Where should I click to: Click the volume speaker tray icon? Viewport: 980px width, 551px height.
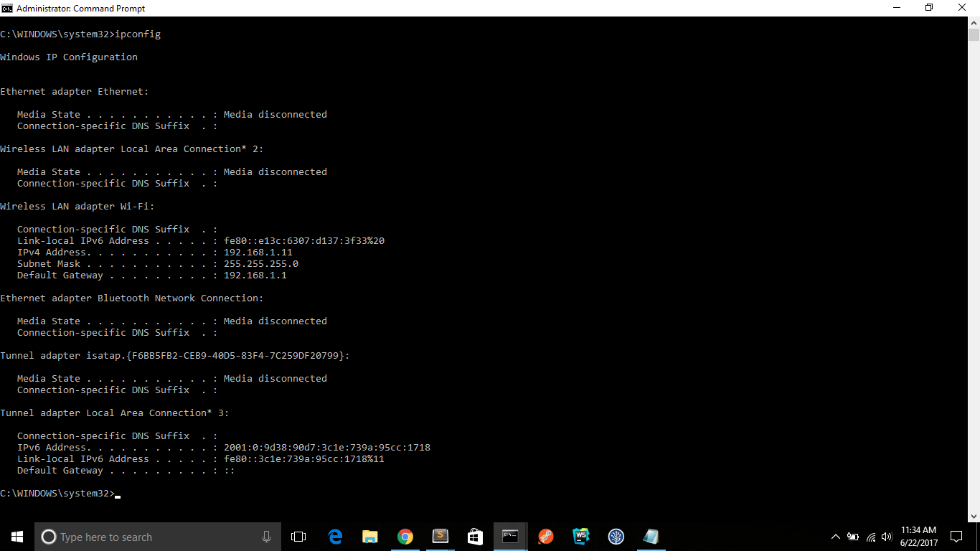[x=887, y=537]
